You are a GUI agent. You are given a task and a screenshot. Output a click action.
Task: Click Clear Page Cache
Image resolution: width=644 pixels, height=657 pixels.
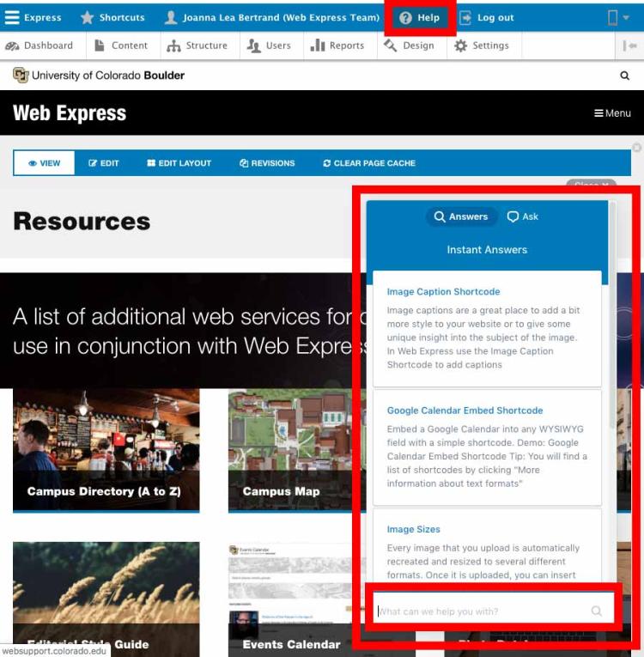pos(369,163)
